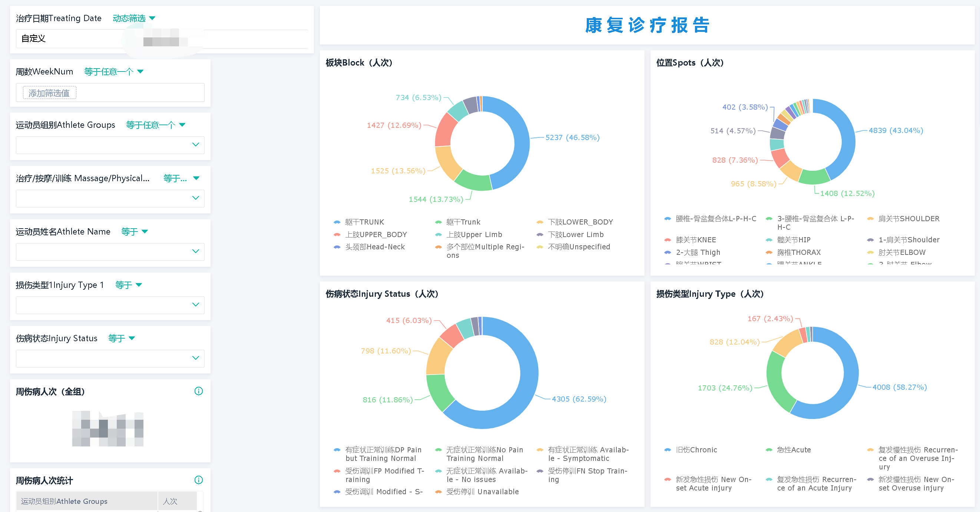
Task: Select the blue 4839 (43.04%) Spots slice
Action: pyautogui.click(x=848, y=137)
